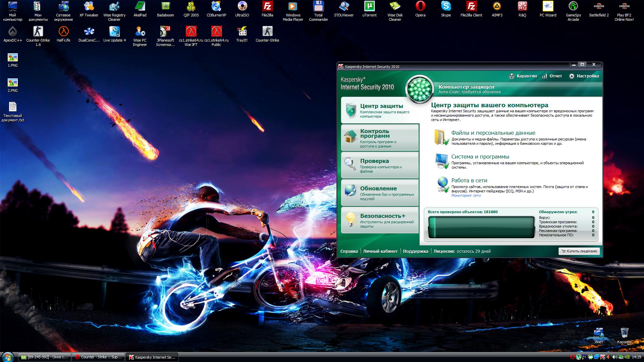Select the Total Commander floppy icon

point(318,11)
